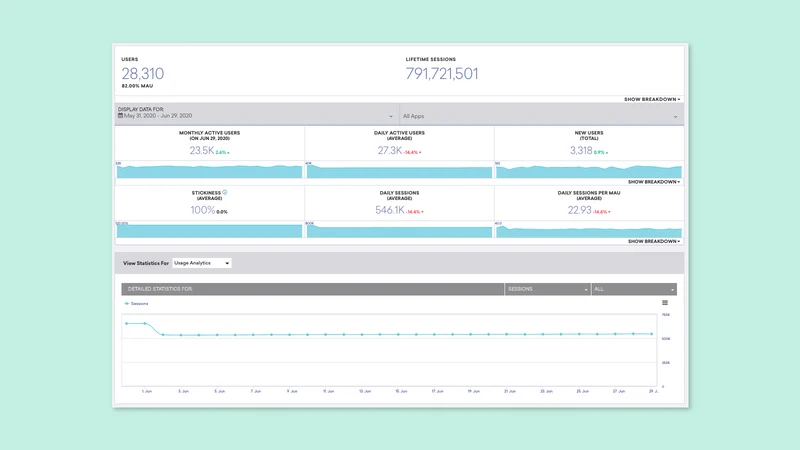This screenshot has width=800, height=450.
Task: Open the chart hamburger menu icon
Action: click(665, 303)
